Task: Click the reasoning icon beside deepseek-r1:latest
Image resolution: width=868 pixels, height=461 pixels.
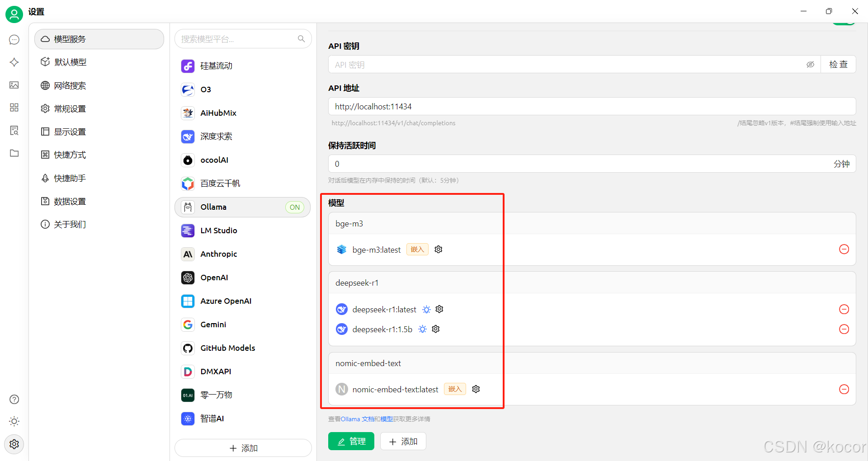Action: [426, 310]
